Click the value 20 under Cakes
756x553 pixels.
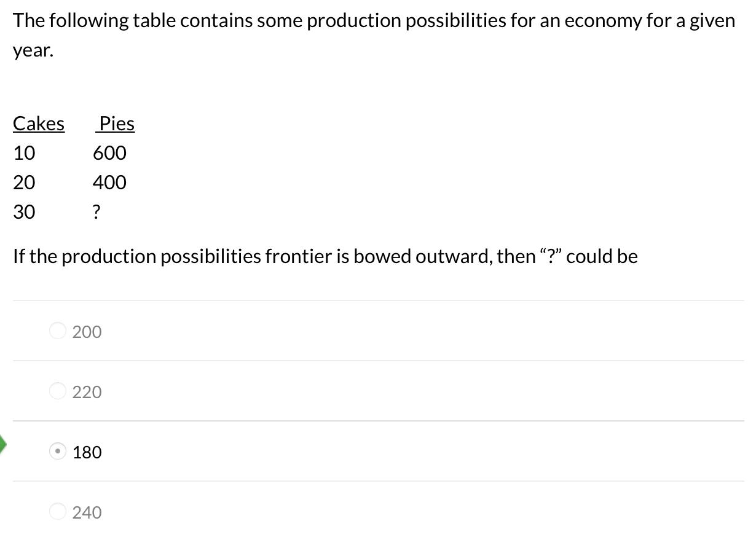(x=25, y=182)
